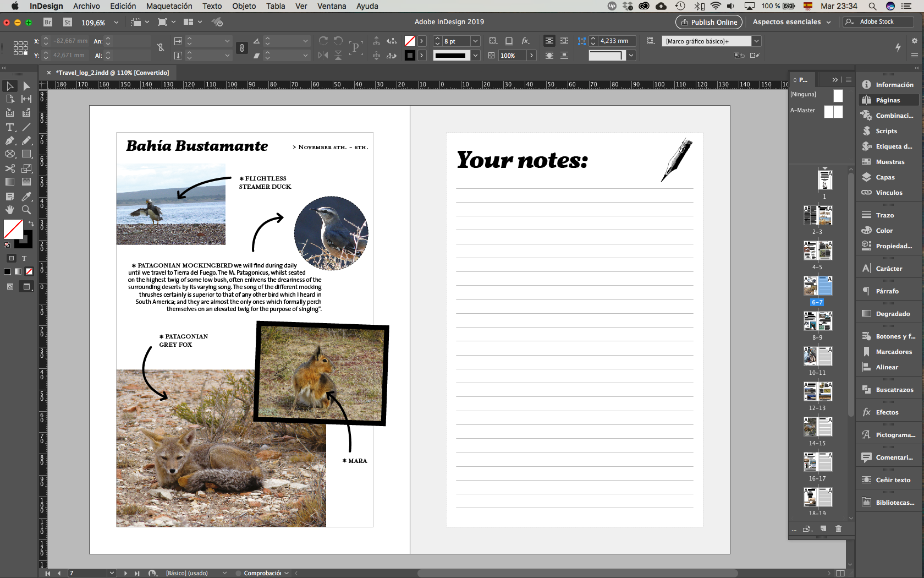The image size is (924, 578).
Task: Click the fx effects icon in control bar
Action: 526,41
